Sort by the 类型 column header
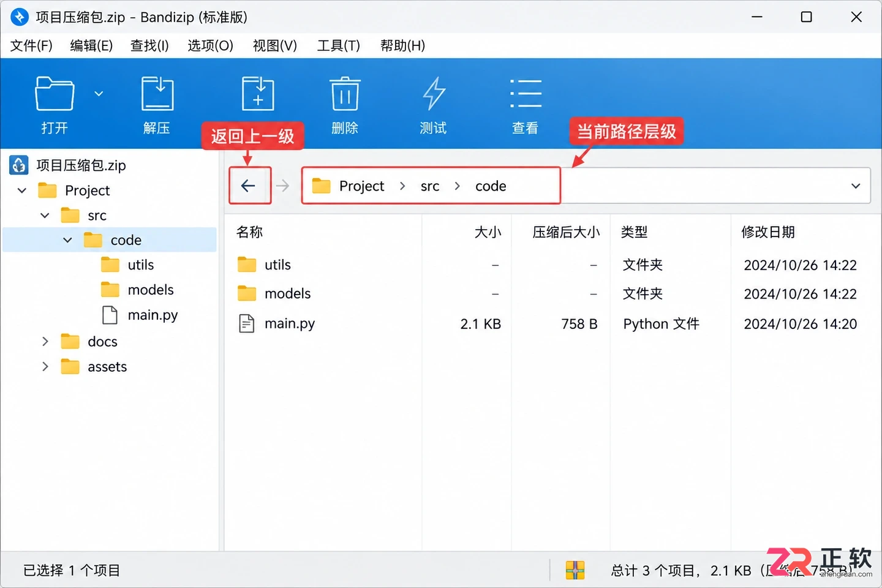882x588 pixels. pyautogui.click(x=635, y=232)
